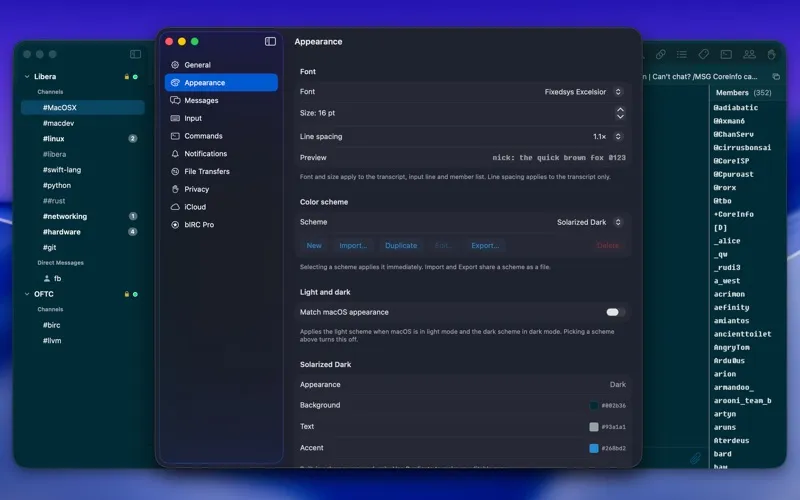Adjust the font size stepper
The height and width of the screenshot is (500, 800).
[x=620, y=113]
